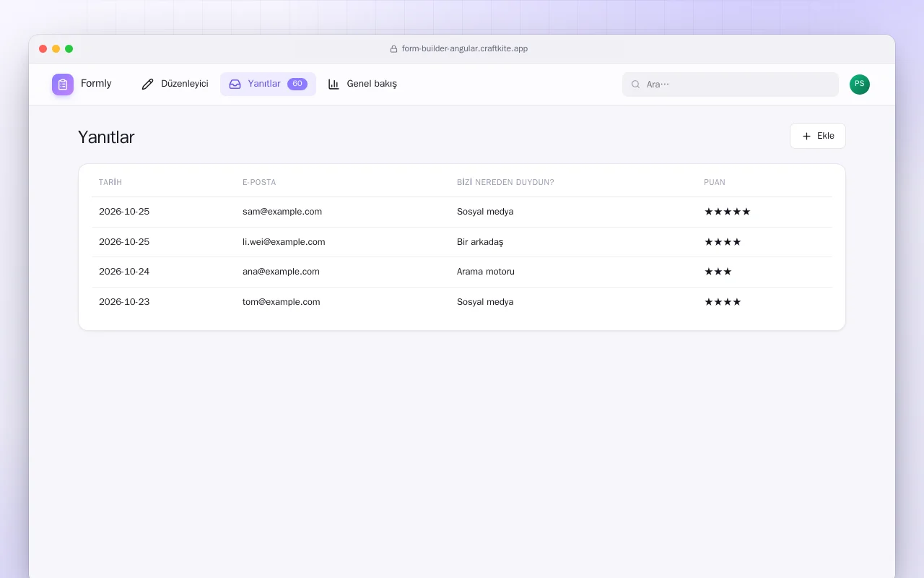Switch to the Yanıtlar tab
Viewport: 924px width, 578px height.
click(x=268, y=84)
